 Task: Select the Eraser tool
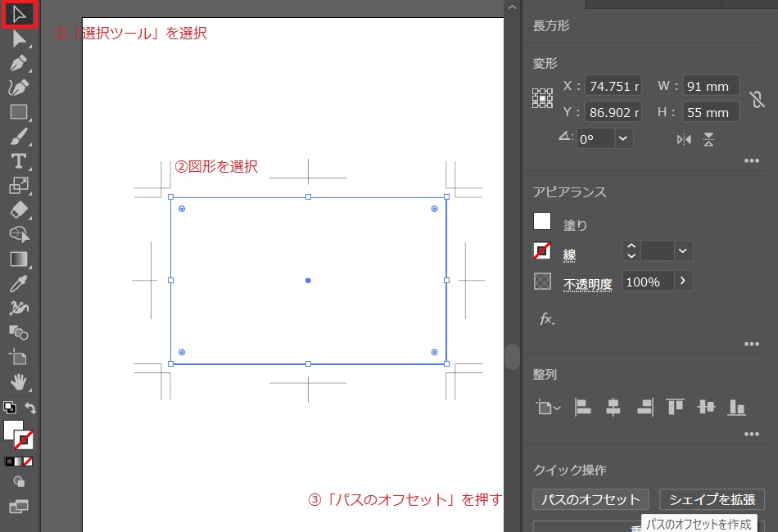point(19,210)
